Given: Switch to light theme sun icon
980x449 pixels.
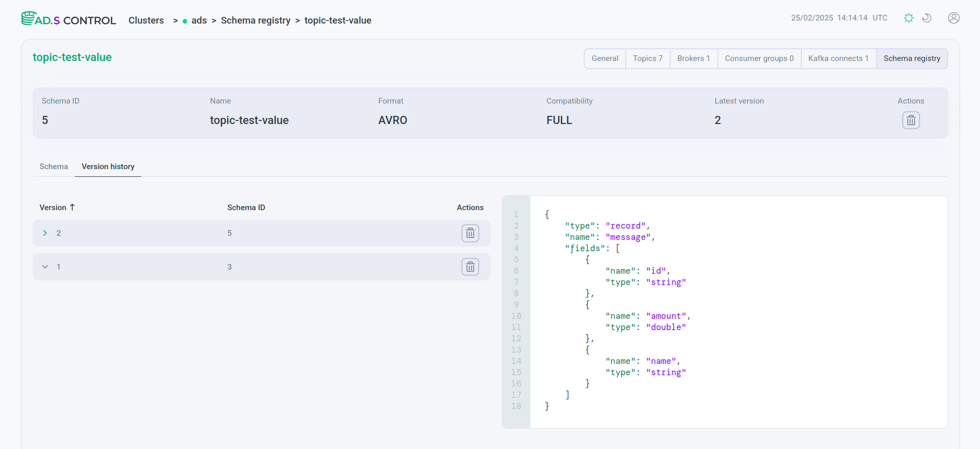Looking at the screenshot, I should click(x=908, y=18).
